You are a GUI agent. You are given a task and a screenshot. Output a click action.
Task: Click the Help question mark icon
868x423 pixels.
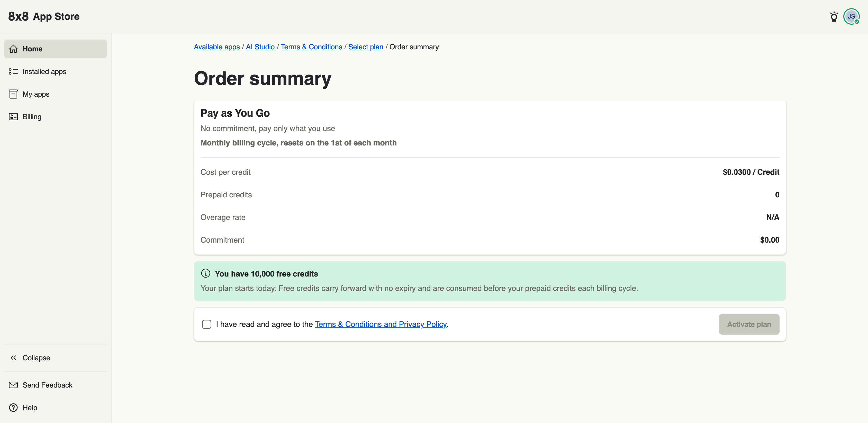point(13,408)
